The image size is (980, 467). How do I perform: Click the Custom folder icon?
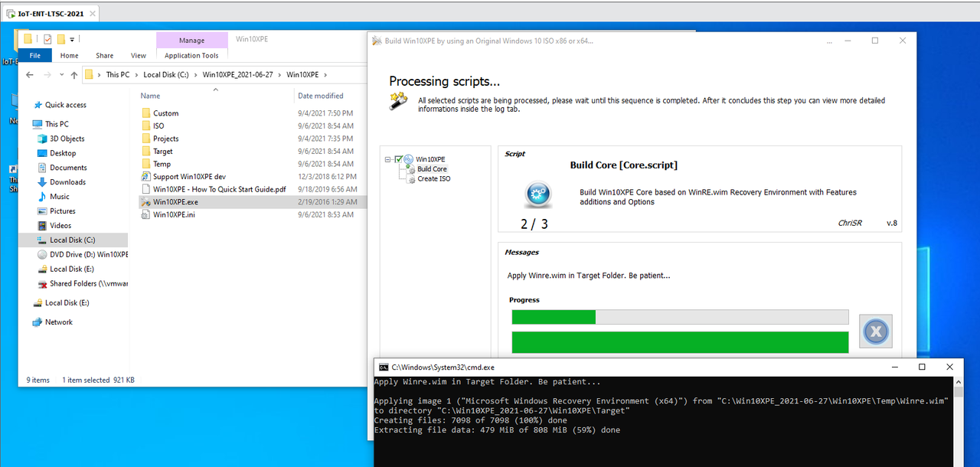point(147,113)
